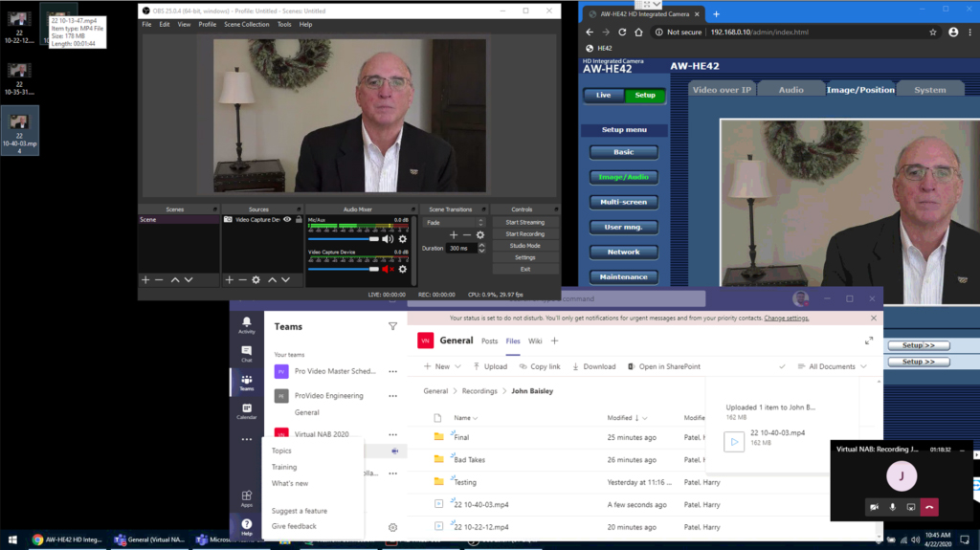Image resolution: width=980 pixels, height=550 pixels.
Task: Switch camera to Setup mode
Action: coord(644,95)
